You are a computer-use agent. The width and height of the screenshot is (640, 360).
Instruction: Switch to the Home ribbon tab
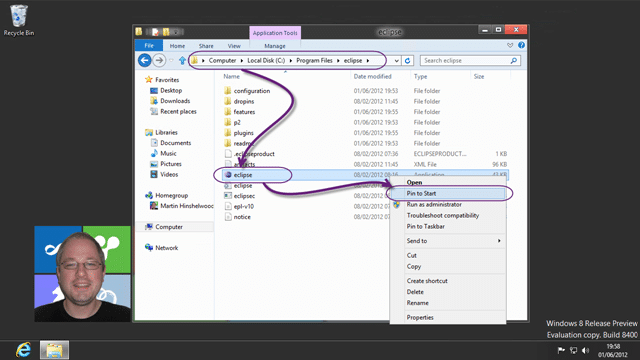tap(177, 46)
